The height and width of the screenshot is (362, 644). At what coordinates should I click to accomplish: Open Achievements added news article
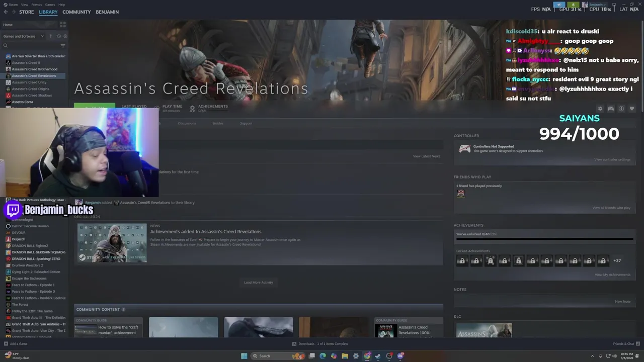pos(206,232)
